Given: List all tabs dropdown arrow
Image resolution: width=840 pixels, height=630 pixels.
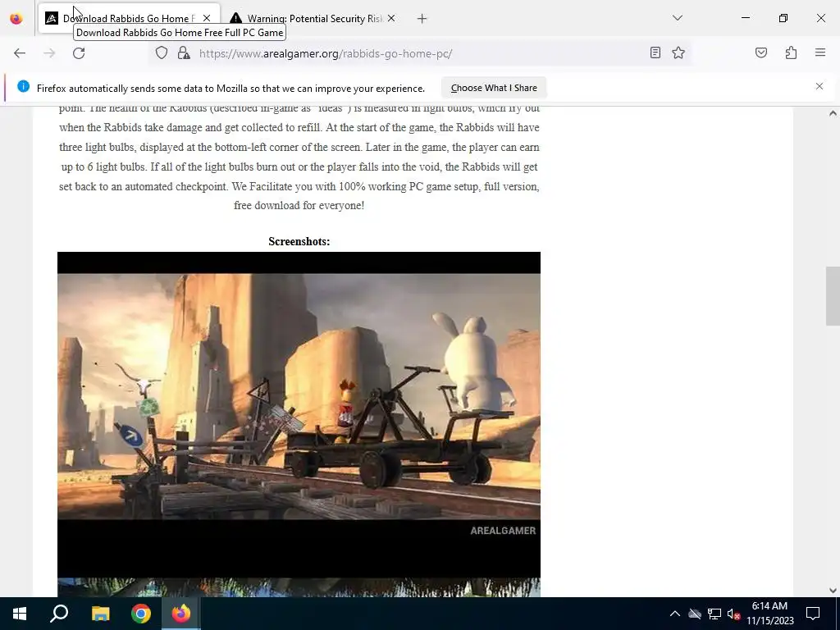Looking at the screenshot, I should click(677, 18).
